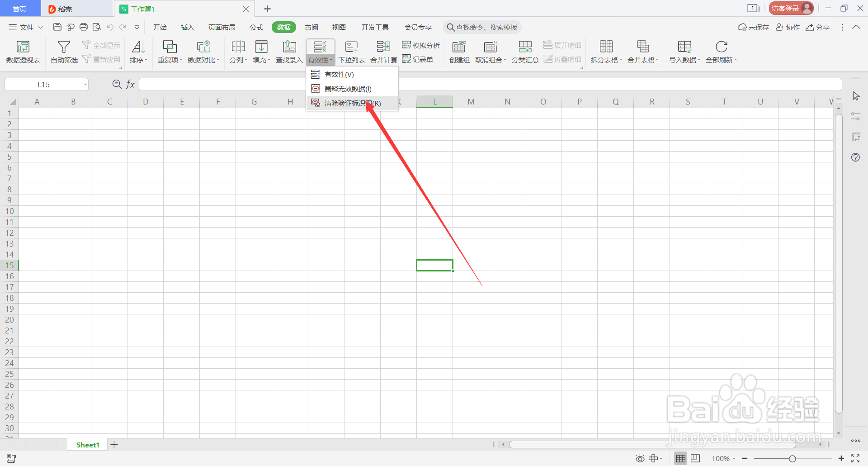Click the selection arrow sidebar icon

pyautogui.click(x=856, y=96)
